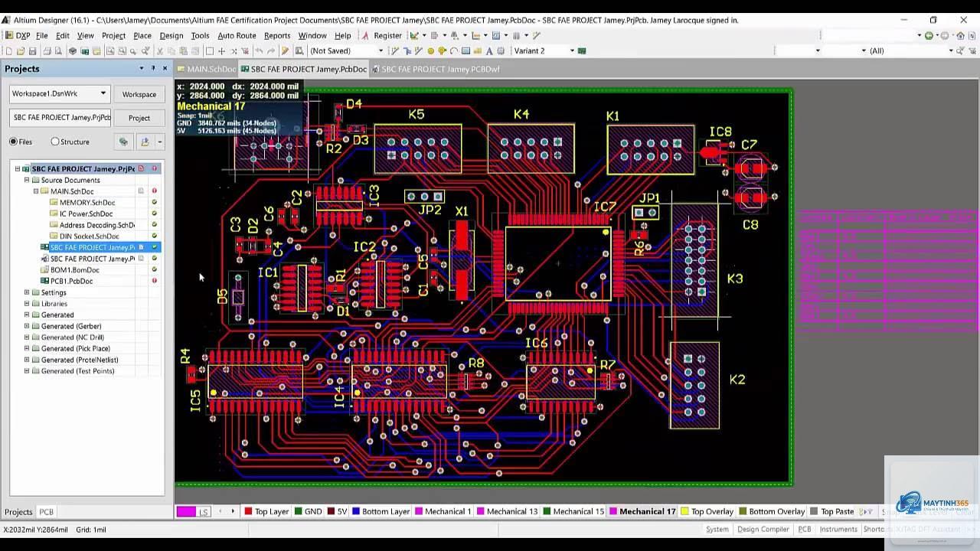Click the magenta current layer color swatch
Image resolution: width=980 pixels, height=551 pixels.
pyautogui.click(x=186, y=511)
